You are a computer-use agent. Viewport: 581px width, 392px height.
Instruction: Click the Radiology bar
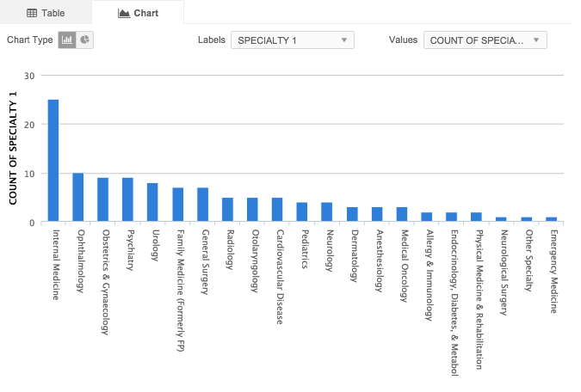point(227,210)
